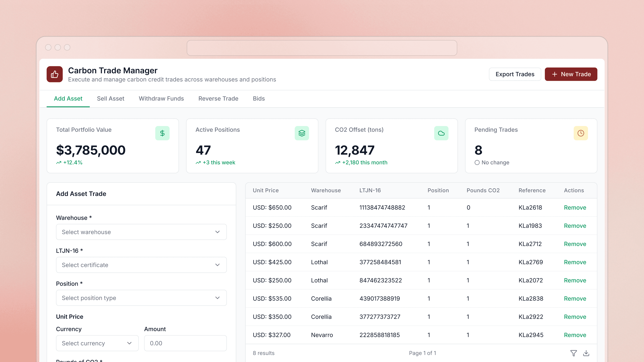
Task: Remove the KLa2838 Corellia trade
Action: [575, 299]
